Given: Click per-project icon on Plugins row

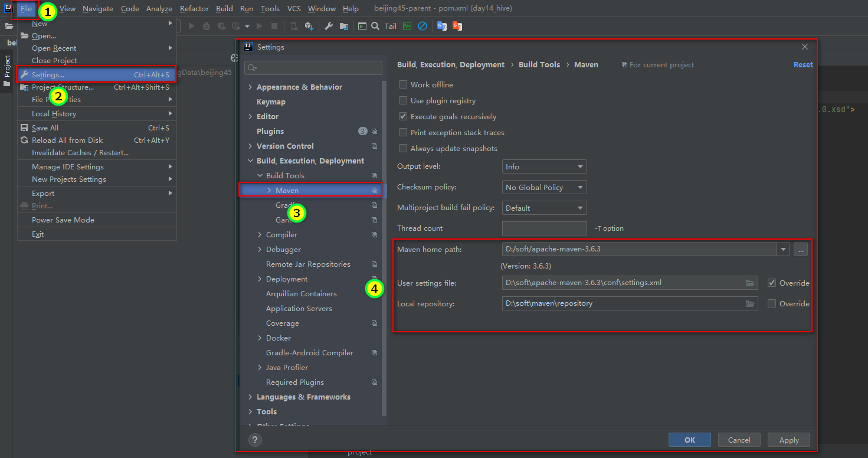Looking at the screenshot, I should 375,132.
